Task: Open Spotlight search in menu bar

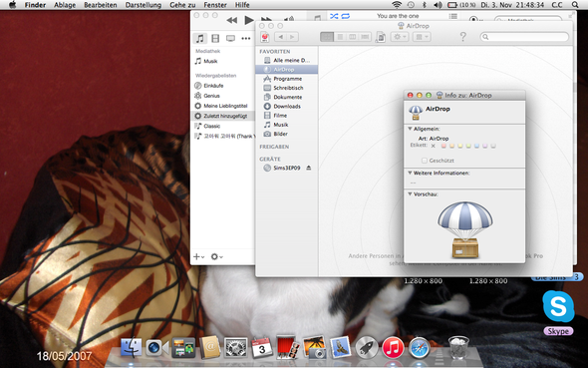Action: (575, 5)
